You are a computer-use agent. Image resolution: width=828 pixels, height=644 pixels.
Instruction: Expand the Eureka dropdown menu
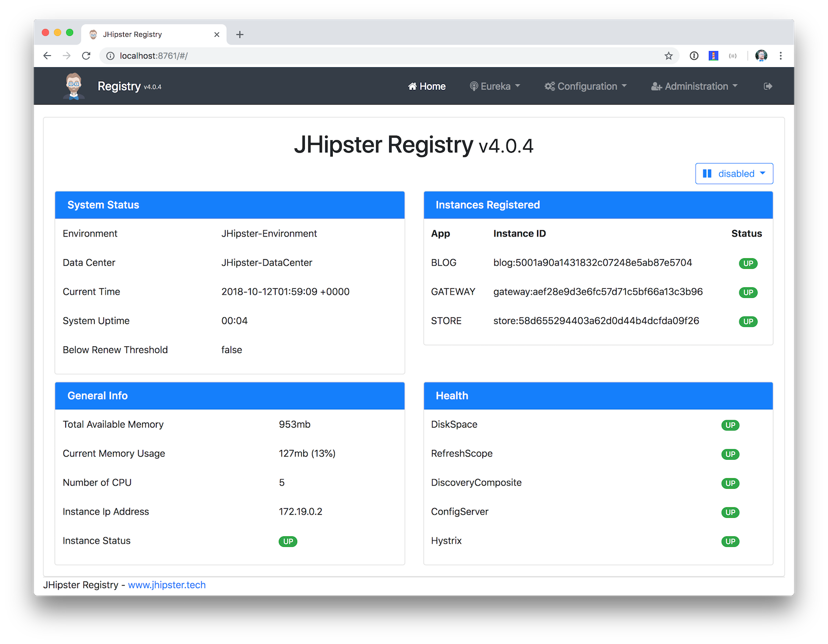pos(495,86)
